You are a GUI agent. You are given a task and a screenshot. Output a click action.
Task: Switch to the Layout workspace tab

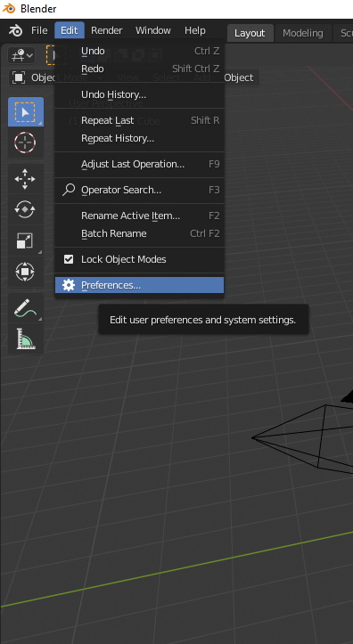250,33
